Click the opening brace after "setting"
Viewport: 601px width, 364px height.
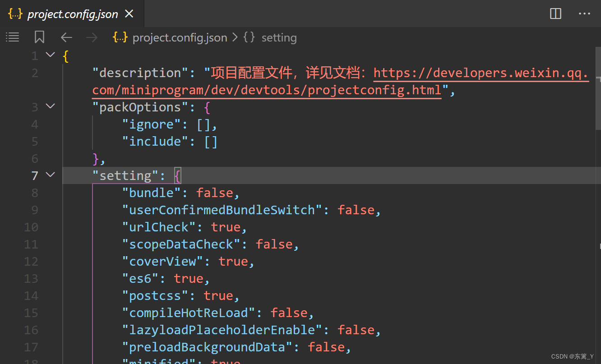[x=178, y=175]
